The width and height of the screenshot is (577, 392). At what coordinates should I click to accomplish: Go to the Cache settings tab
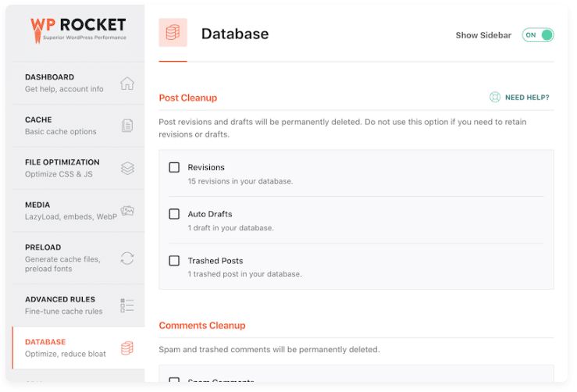point(79,126)
